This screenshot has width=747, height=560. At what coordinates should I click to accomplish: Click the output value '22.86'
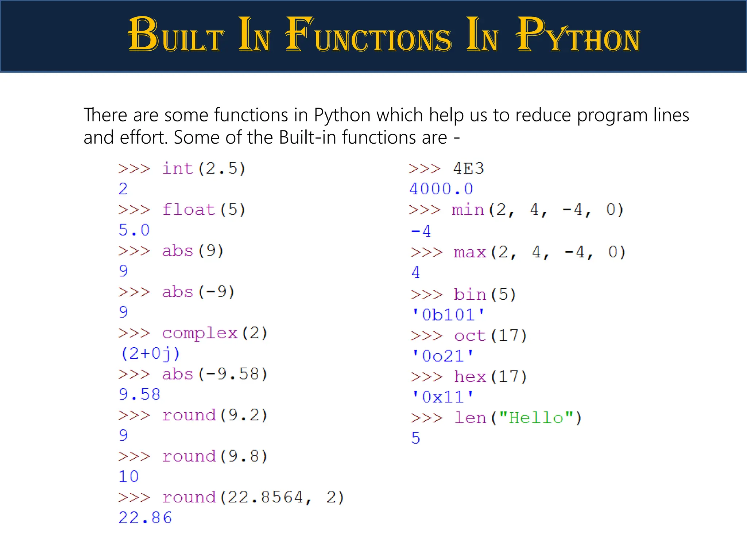click(x=145, y=518)
